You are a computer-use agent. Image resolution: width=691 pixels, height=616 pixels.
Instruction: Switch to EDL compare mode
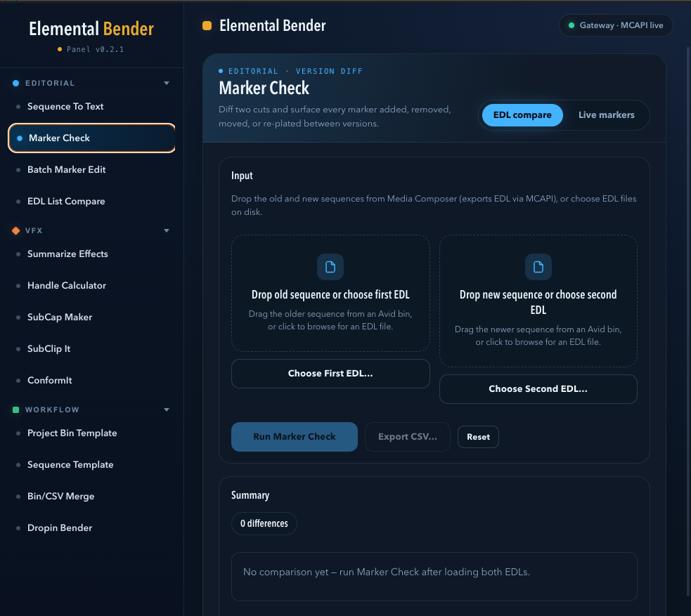click(x=522, y=115)
